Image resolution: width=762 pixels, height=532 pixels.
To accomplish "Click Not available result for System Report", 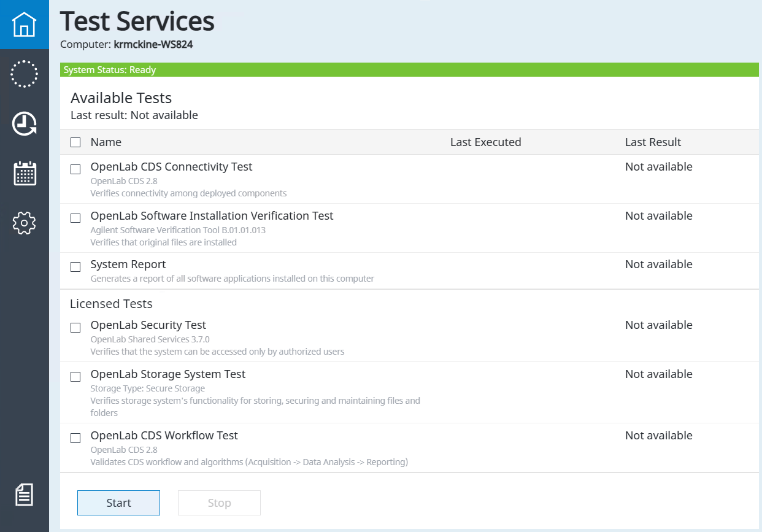I will pos(658,264).
